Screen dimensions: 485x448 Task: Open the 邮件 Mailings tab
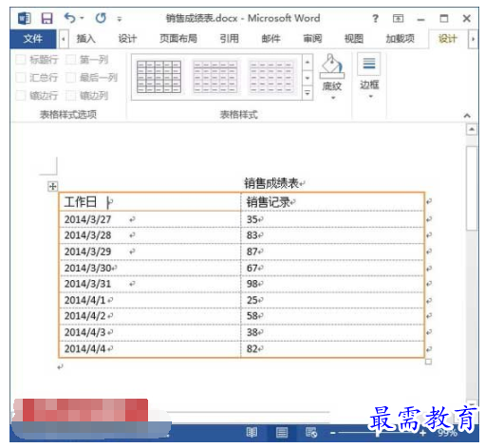click(270, 39)
